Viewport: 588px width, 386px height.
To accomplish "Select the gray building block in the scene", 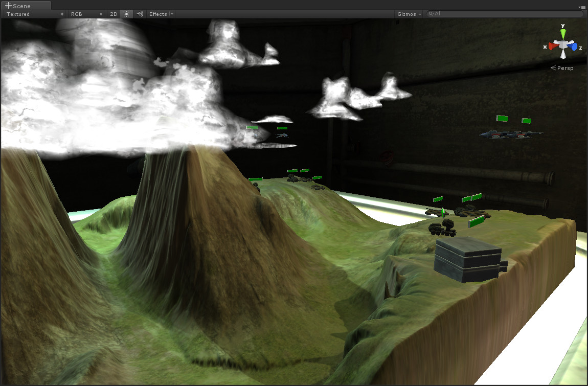I will [x=468, y=260].
